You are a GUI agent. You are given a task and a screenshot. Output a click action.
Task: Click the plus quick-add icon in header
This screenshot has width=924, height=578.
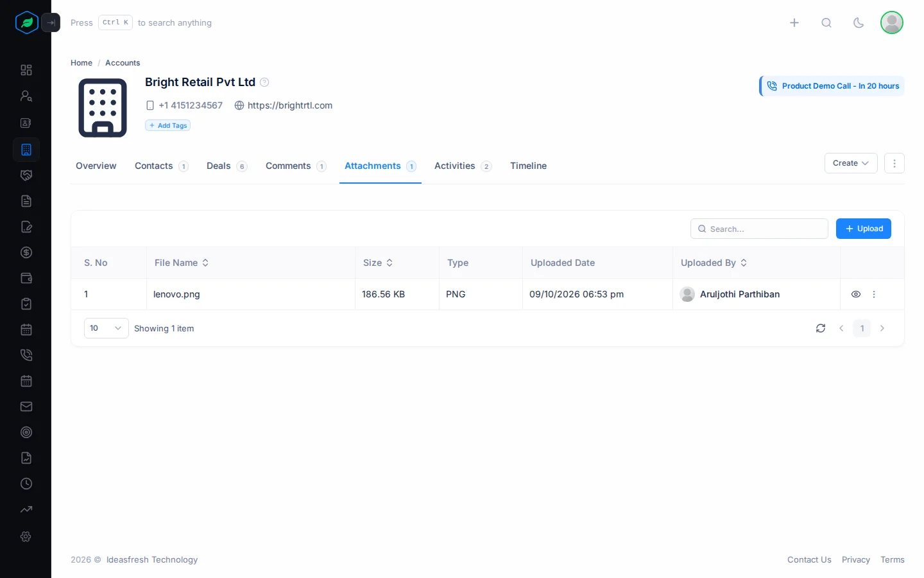[794, 22]
